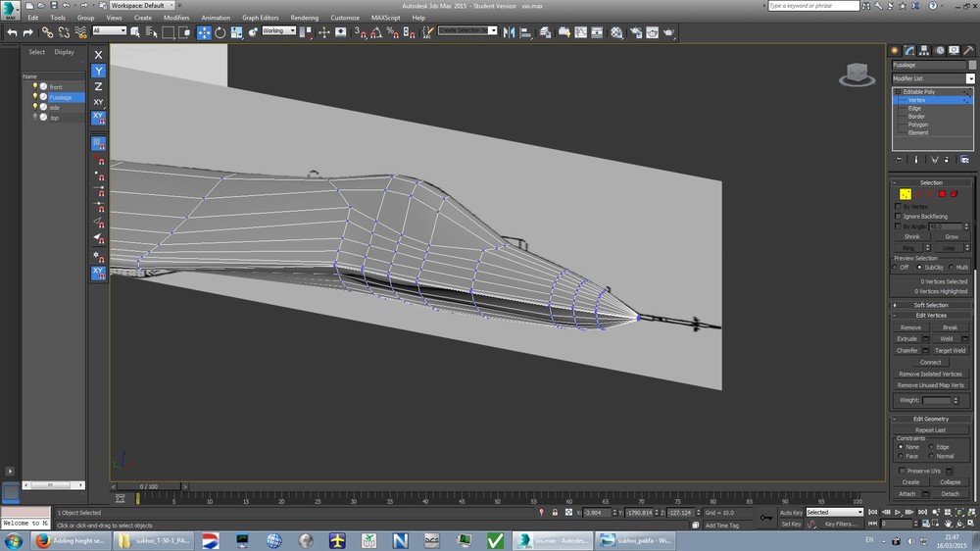
Task: Select the Select and Move tool
Action: tap(204, 32)
